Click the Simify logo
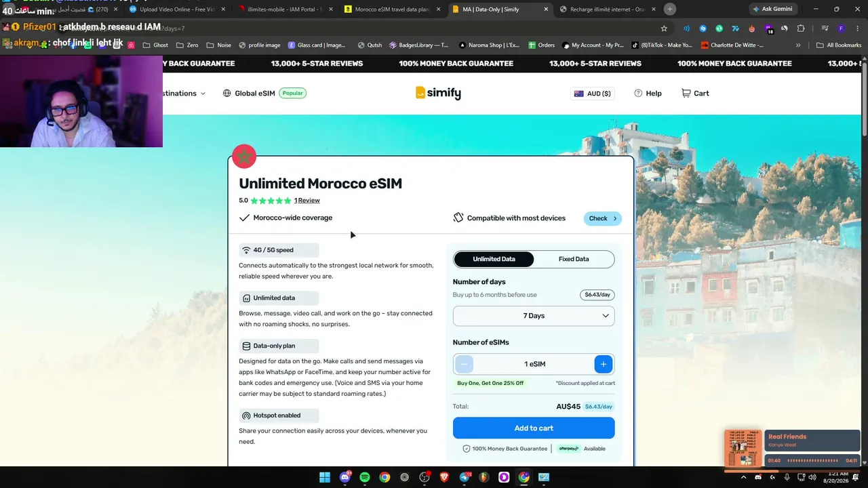The height and width of the screenshot is (488, 868). click(x=438, y=93)
